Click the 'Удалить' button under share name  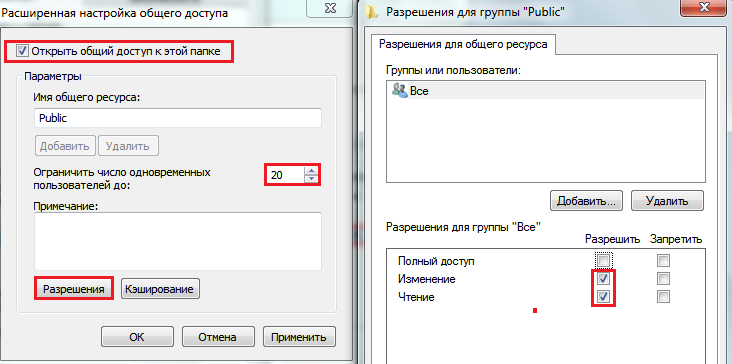pyautogui.click(x=127, y=146)
